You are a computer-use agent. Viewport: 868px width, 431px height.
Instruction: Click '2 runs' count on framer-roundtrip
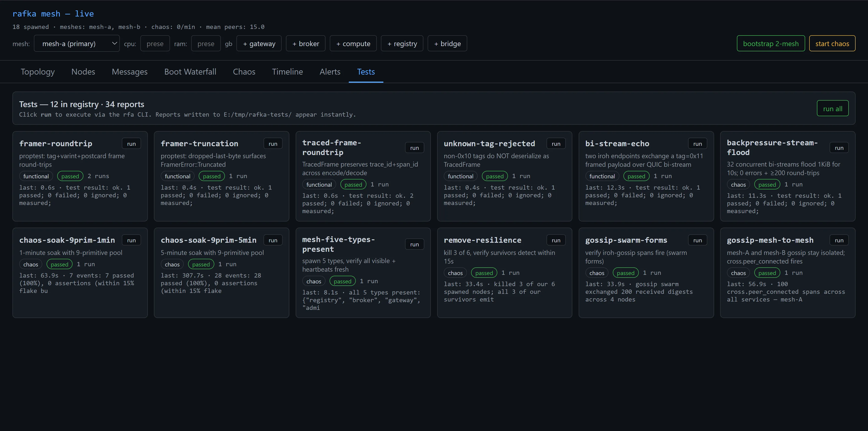click(98, 176)
